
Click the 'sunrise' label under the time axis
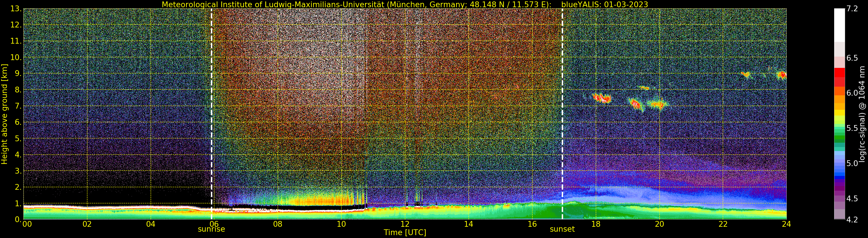click(x=211, y=229)
